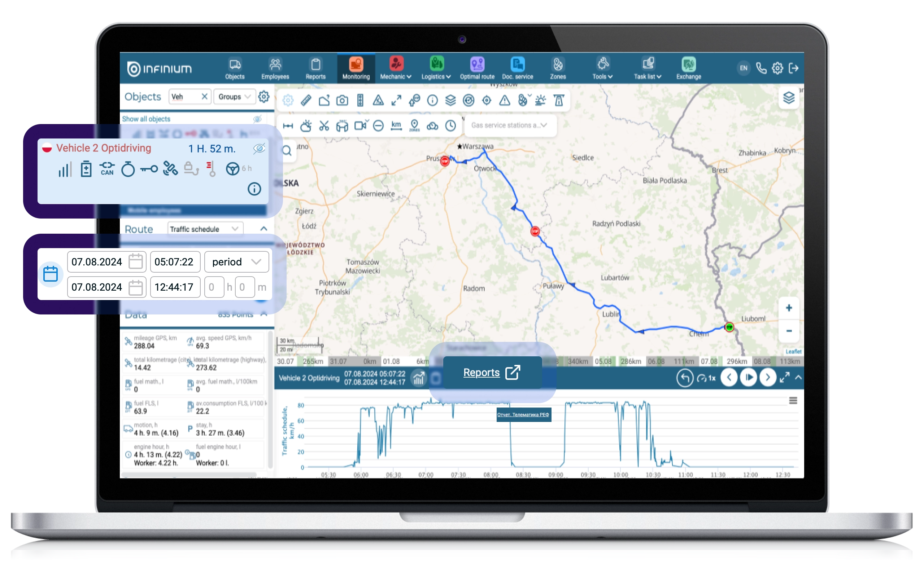Expand the Traffic schedule dropdown
Viewport: 924px width, 577px height.
(205, 229)
